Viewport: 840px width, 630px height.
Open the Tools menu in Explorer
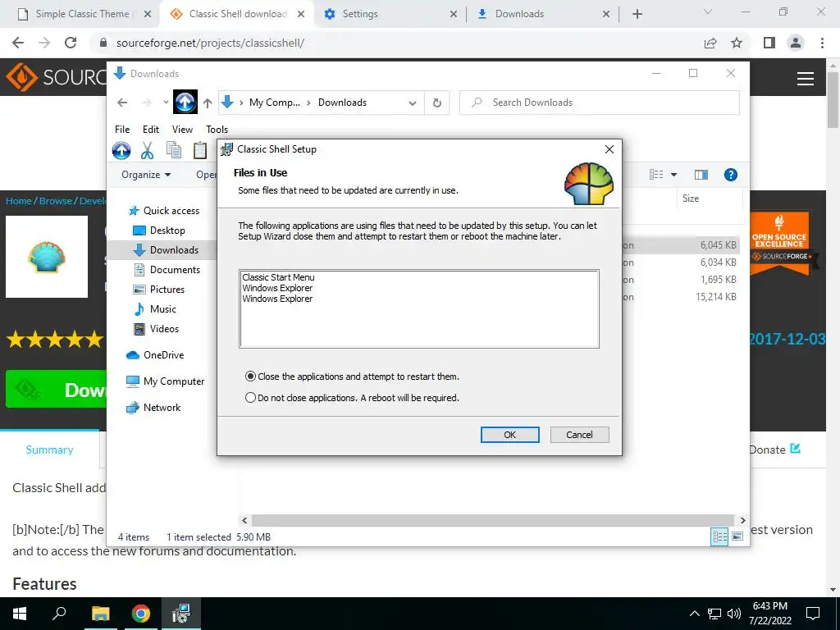(x=217, y=129)
